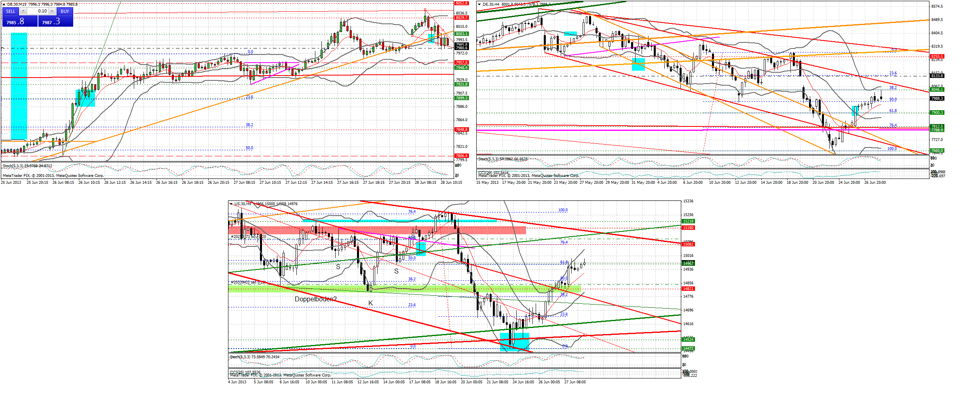This screenshot has height=412, width=980.
Task: Click the green 7812.5 price label on DE.30 H4
Action: 937,126
